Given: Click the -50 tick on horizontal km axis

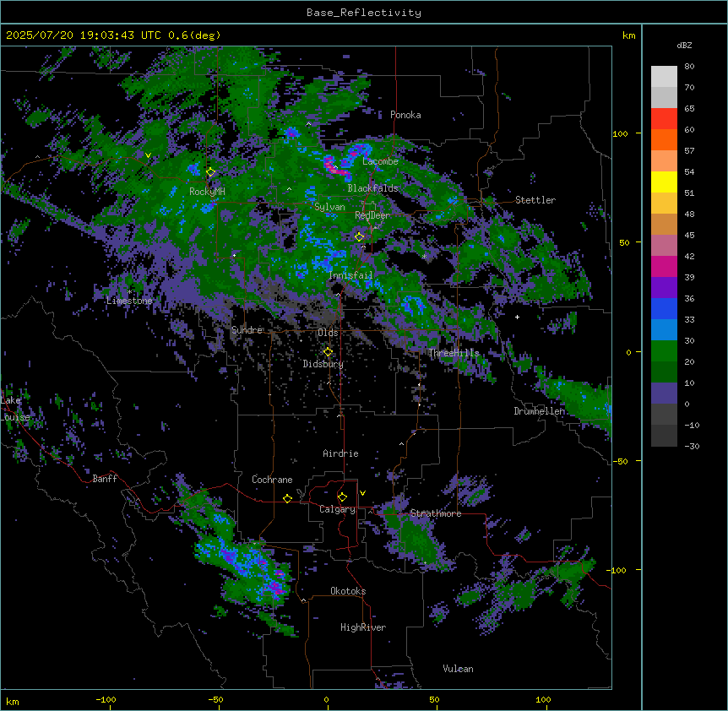Looking at the screenshot, I should click(215, 699).
